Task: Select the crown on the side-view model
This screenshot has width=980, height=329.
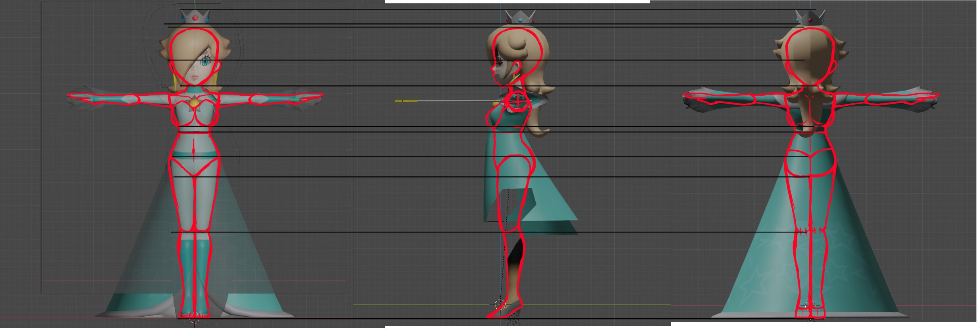Action: coord(520,17)
